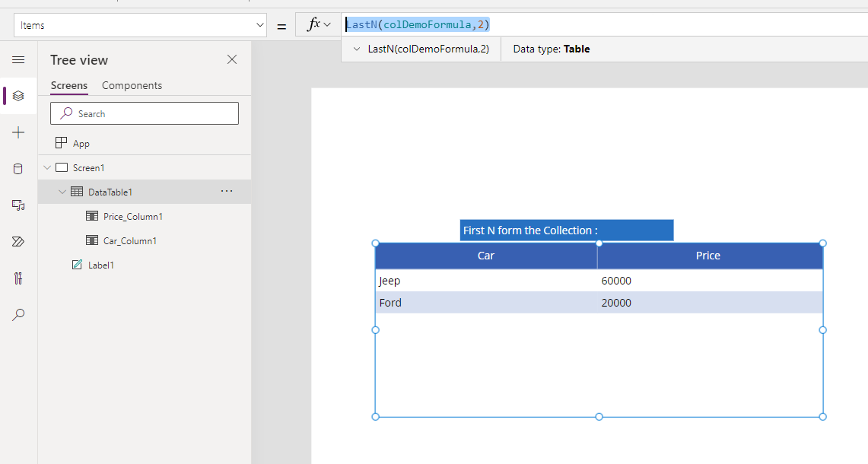Click Car_Column1 column icon
Screen dimensions: 868x464
coord(92,240)
